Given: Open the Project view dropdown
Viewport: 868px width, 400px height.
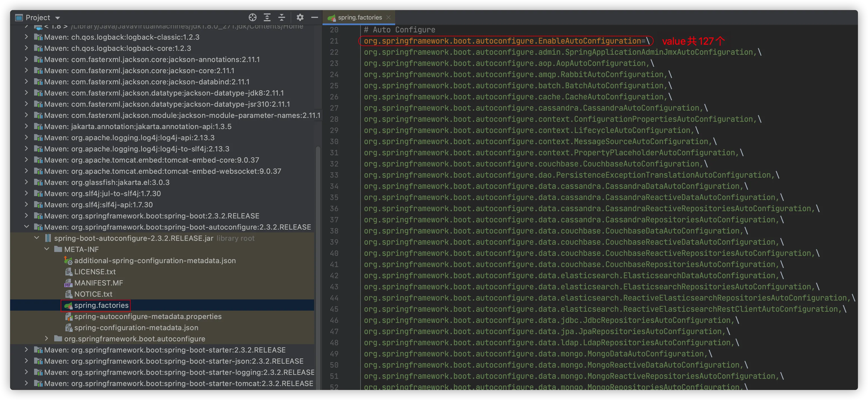Looking at the screenshot, I should coord(58,18).
